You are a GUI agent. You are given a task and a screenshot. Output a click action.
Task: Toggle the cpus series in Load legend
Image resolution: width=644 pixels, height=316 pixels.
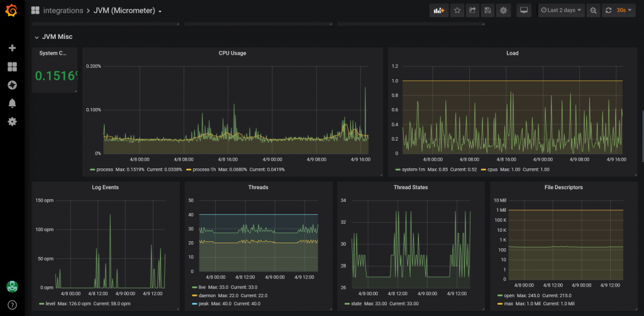pyautogui.click(x=493, y=169)
